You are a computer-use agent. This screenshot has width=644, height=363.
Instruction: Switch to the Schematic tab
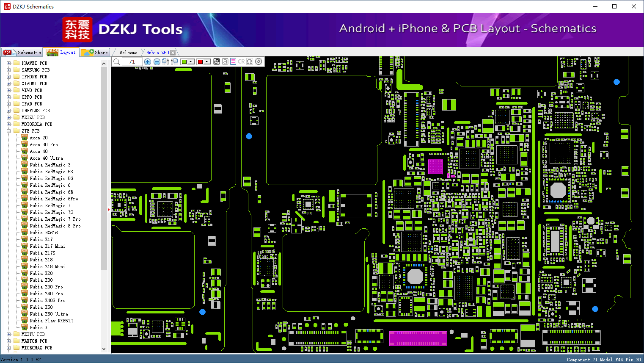click(22, 53)
